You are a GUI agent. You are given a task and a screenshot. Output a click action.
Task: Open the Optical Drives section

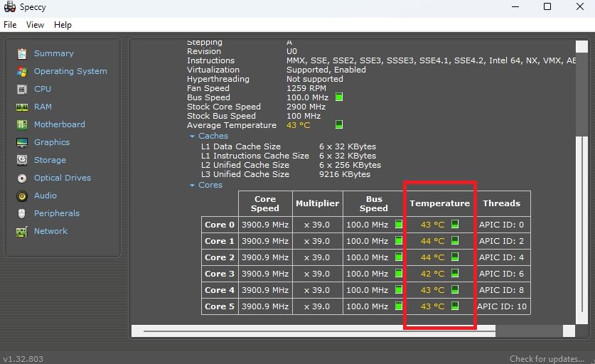pos(63,178)
